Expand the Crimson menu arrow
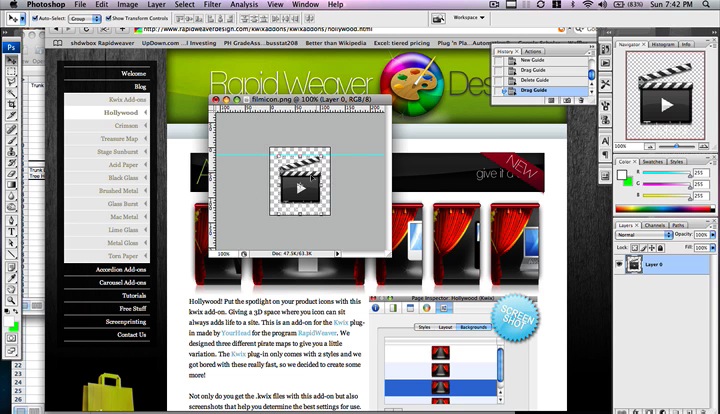Viewport: 720px width, 414px height. tap(146, 125)
